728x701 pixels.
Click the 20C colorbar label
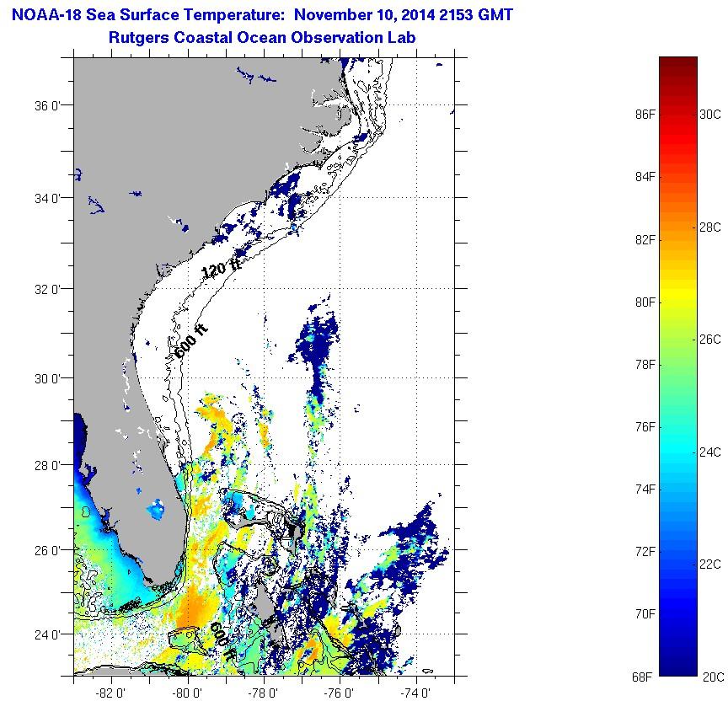click(714, 677)
